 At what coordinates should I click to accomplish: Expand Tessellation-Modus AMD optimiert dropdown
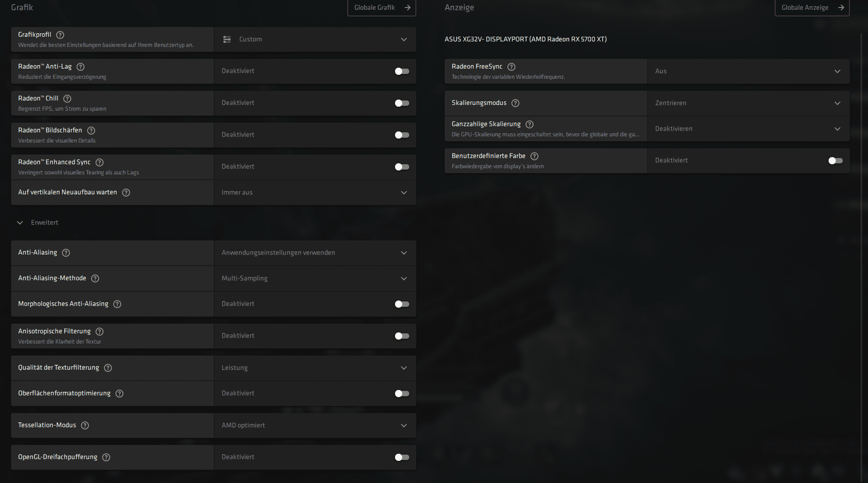coord(315,425)
